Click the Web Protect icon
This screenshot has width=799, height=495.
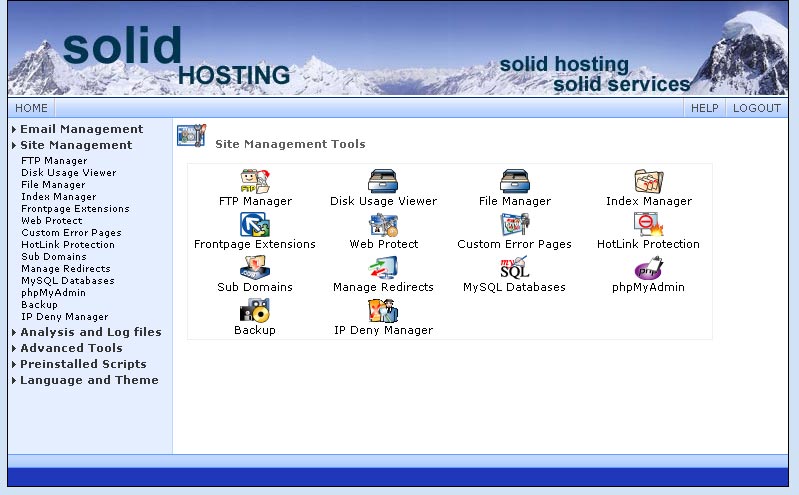383,224
